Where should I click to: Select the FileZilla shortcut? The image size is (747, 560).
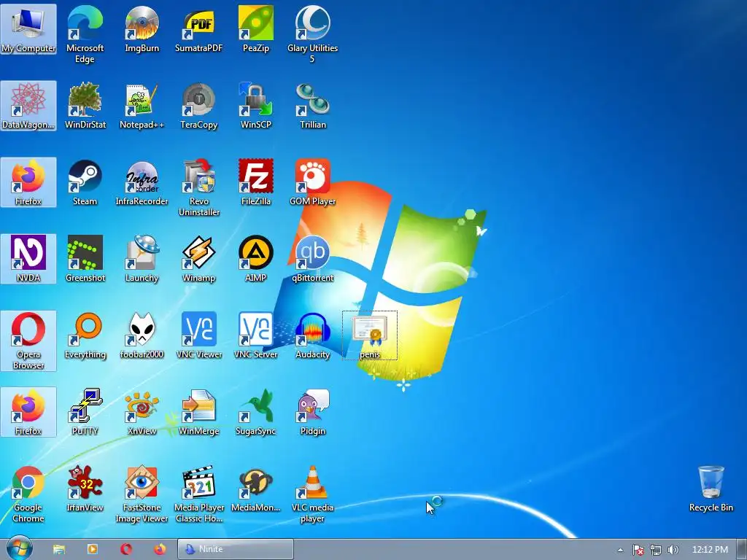coord(256,182)
